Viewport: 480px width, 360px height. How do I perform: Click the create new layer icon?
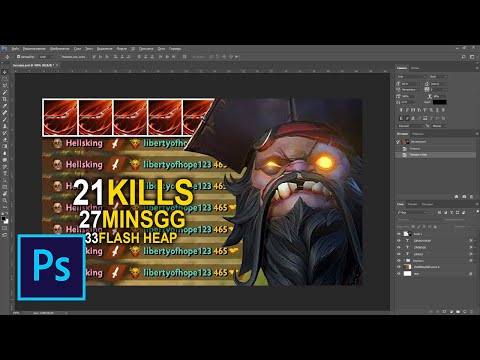coord(465,312)
